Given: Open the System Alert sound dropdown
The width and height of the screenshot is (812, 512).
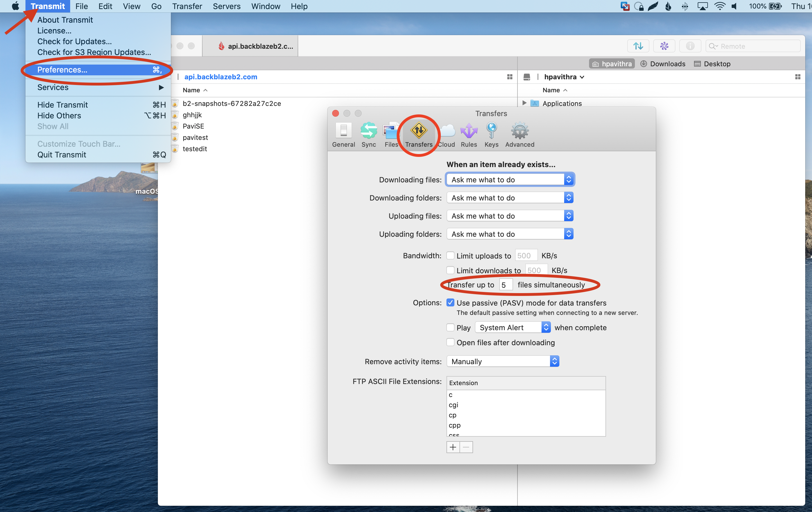Looking at the screenshot, I should point(513,327).
